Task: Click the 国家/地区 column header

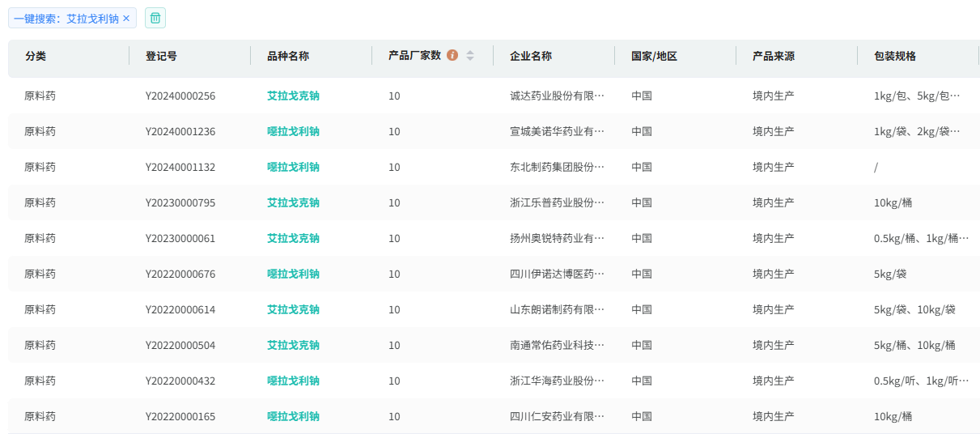Action: tap(654, 56)
